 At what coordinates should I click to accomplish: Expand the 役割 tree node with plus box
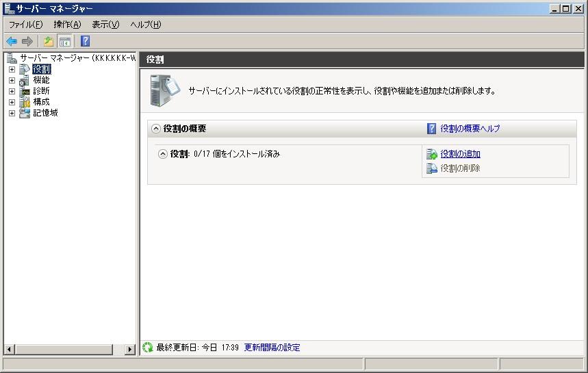(12, 69)
